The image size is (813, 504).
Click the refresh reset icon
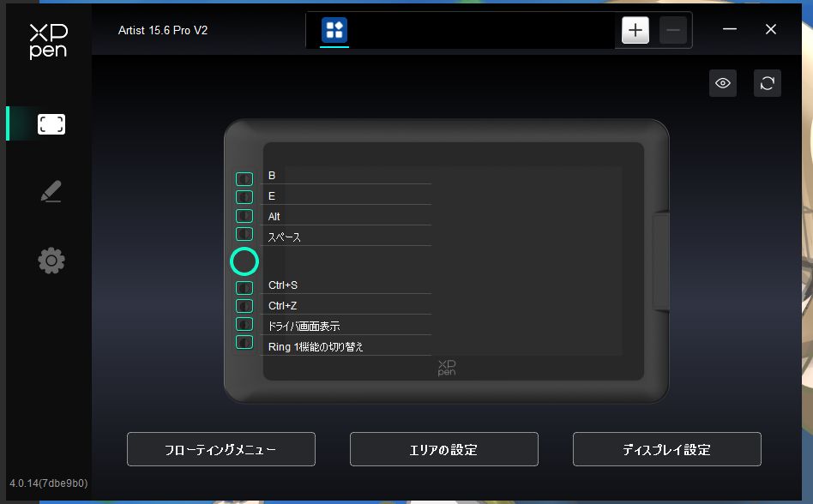[x=768, y=83]
